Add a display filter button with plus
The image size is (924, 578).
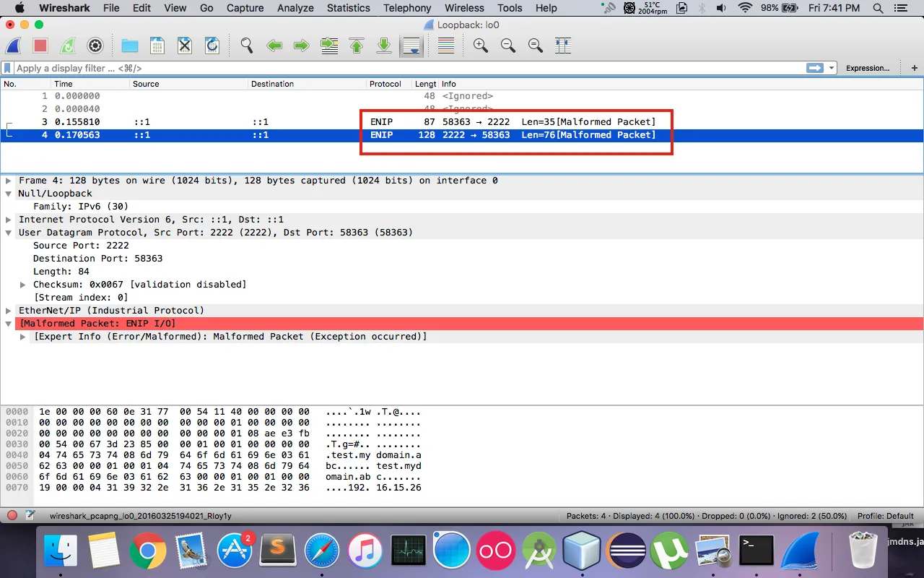[x=915, y=68]
